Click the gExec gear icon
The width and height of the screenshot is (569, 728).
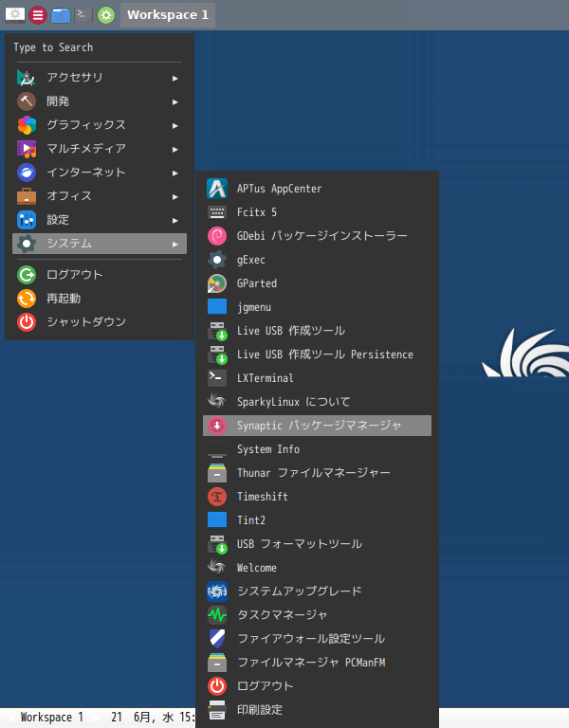coord(217,260)
